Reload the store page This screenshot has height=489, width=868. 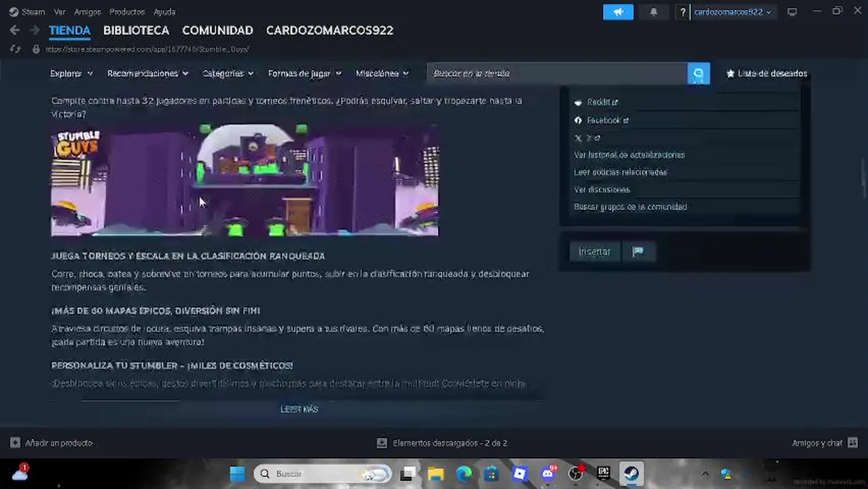click(15, 49)
